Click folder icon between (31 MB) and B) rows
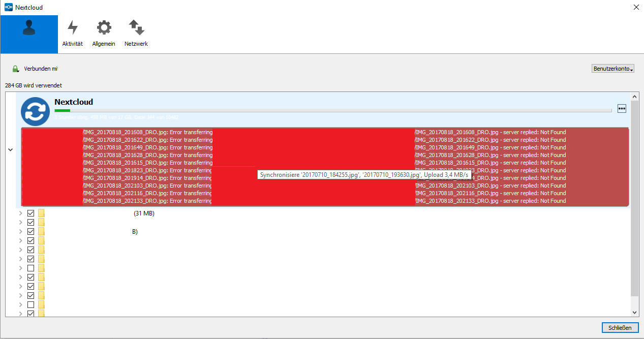The height and width of the screenshot is (339, 644). pos(42,223)
